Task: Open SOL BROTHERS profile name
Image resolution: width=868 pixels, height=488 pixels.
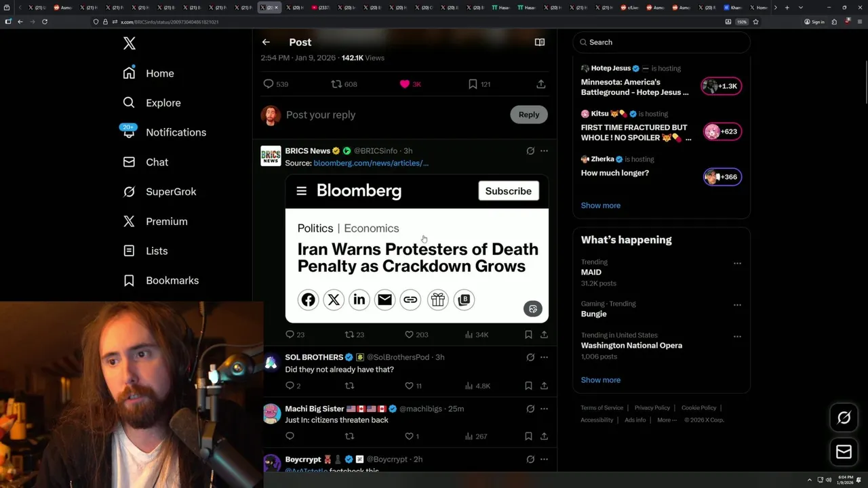Action: pos(314,357)
